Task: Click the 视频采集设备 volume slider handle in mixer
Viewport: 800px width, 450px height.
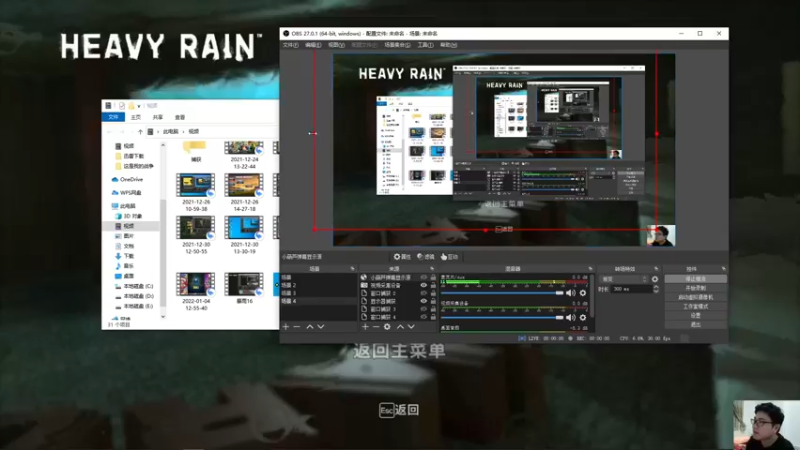Action: click(x=560, y=317)
